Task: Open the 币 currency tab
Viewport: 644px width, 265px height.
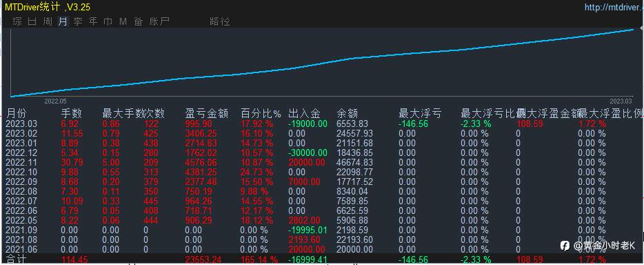Action: pos(108,22)
